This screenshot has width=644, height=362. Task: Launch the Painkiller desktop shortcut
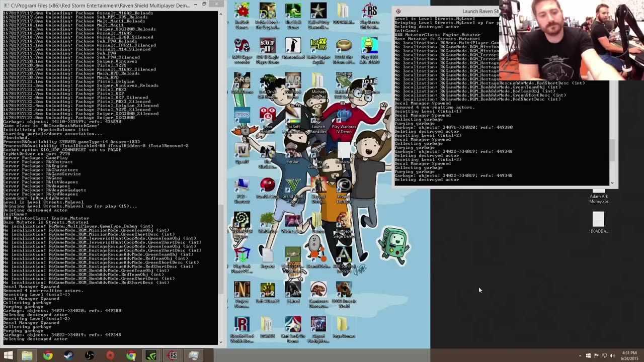tap(318, 121)
